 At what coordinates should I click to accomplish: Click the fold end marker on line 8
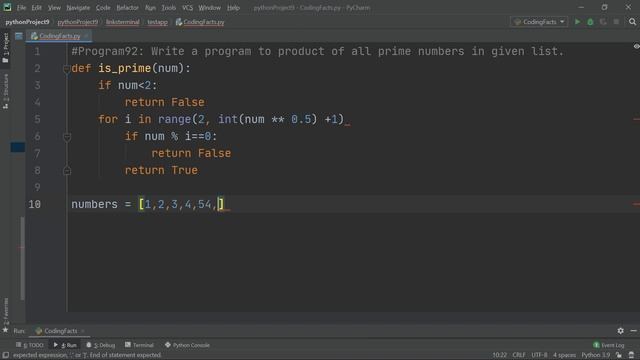(x=67, y=171)
